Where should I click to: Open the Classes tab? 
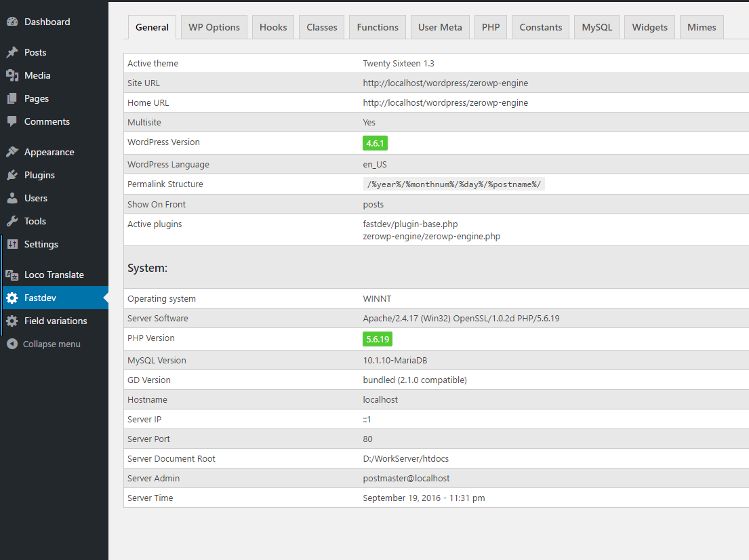(321, 27)
